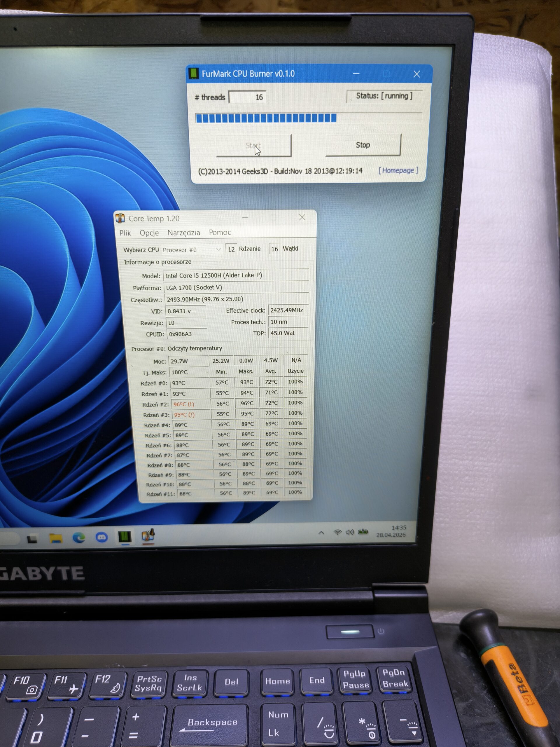Image resolution: width=560 pixels, height=747 pixels.
Task: Click the Effective clock 2425.49MHz value
Action: [288, 310]
